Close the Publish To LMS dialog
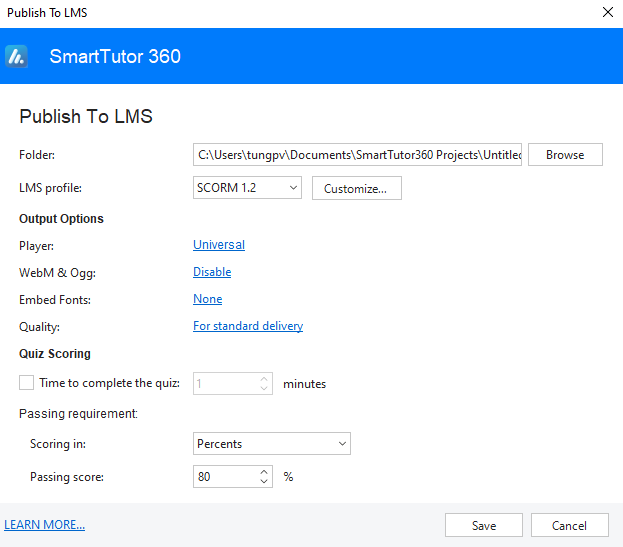623x547 pixels. (x=608, y=12)
